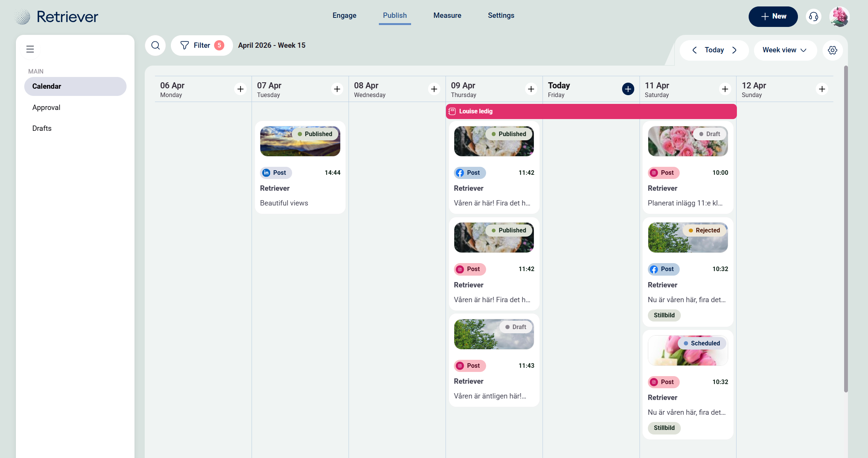Click the New button
The height and width of the screenshot is (458, 868).
click(773, 17)
